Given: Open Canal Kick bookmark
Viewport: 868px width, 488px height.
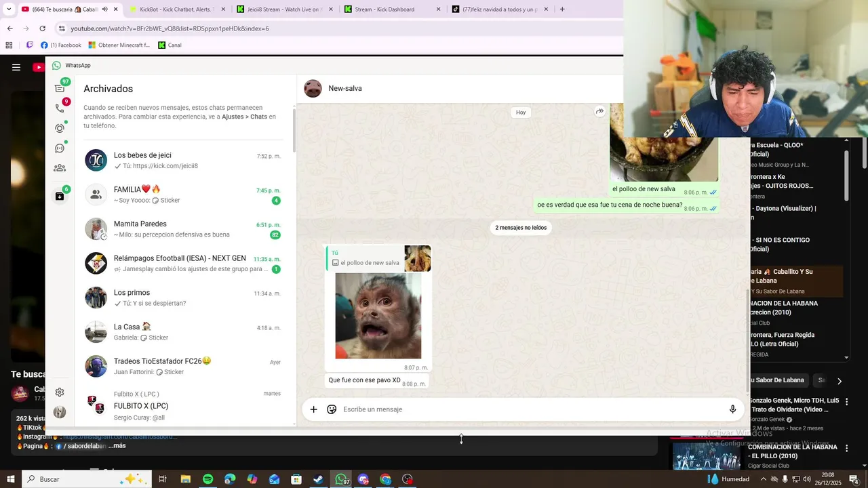Looking at the screenshot, I should [x=170, y=45].
